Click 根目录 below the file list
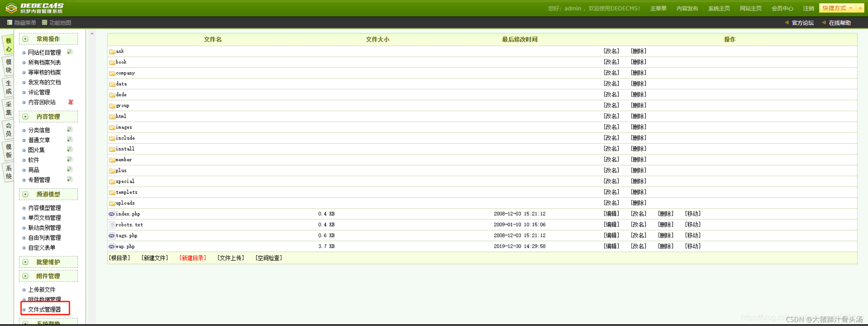Viewport: 868px width, 326px height. [119, 258]
